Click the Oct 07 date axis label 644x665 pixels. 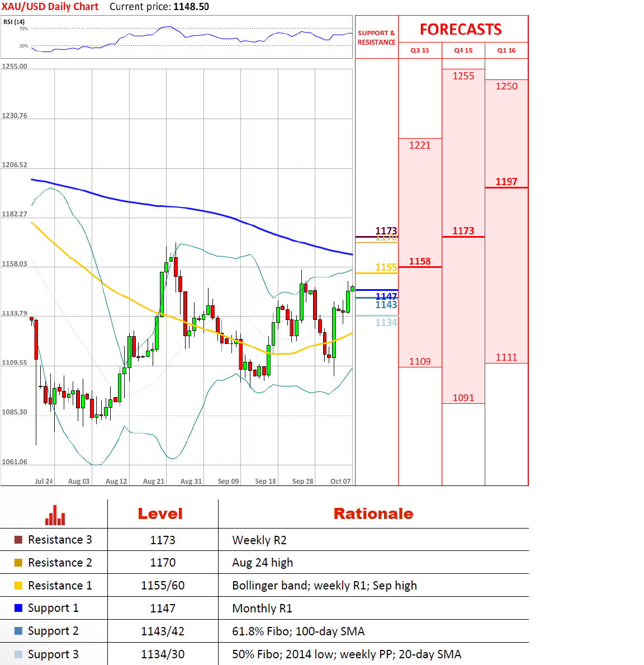pyautogui.click(x=340, y=482)
